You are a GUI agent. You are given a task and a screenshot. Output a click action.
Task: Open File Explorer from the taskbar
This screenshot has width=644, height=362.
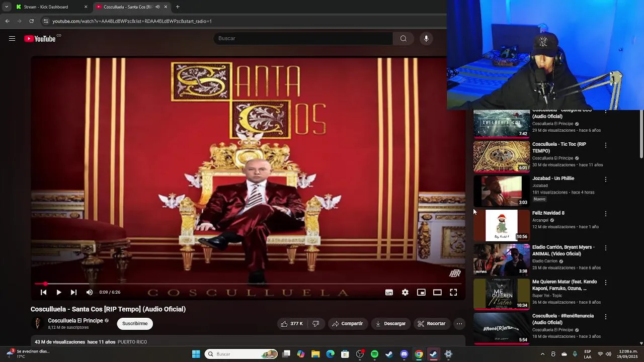315,354
